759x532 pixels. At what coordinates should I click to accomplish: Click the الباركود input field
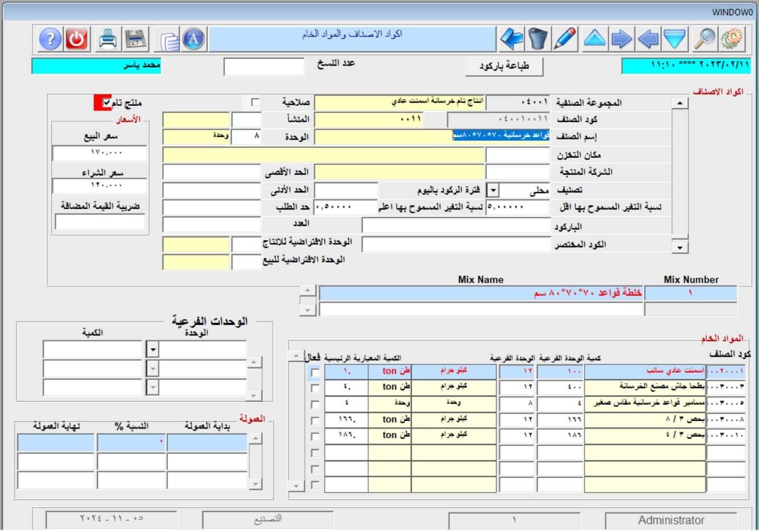coord(456,226)
